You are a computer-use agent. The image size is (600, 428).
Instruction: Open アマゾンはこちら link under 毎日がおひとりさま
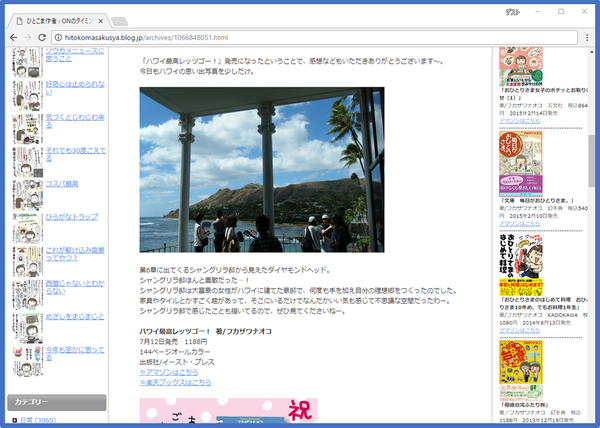pos(520,223)
